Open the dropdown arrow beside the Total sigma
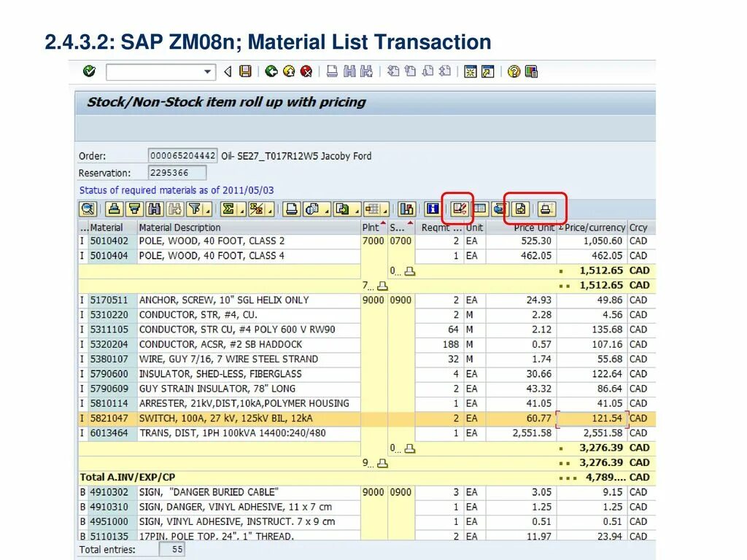 tap(242, 209)
